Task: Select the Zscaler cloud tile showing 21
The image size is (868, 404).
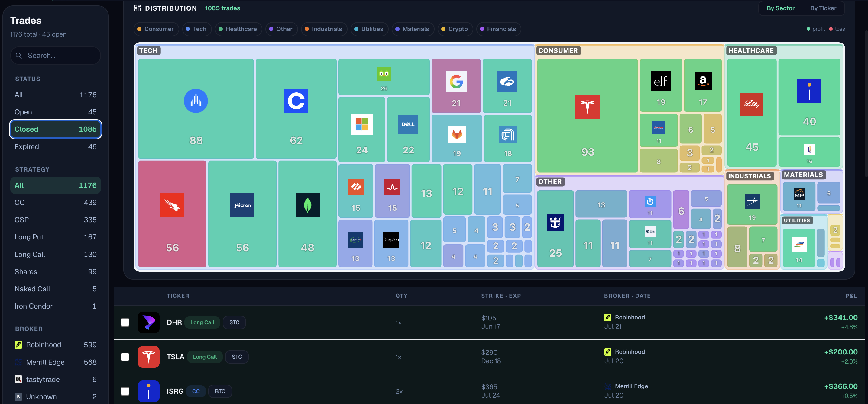Action: coord(507,86)
